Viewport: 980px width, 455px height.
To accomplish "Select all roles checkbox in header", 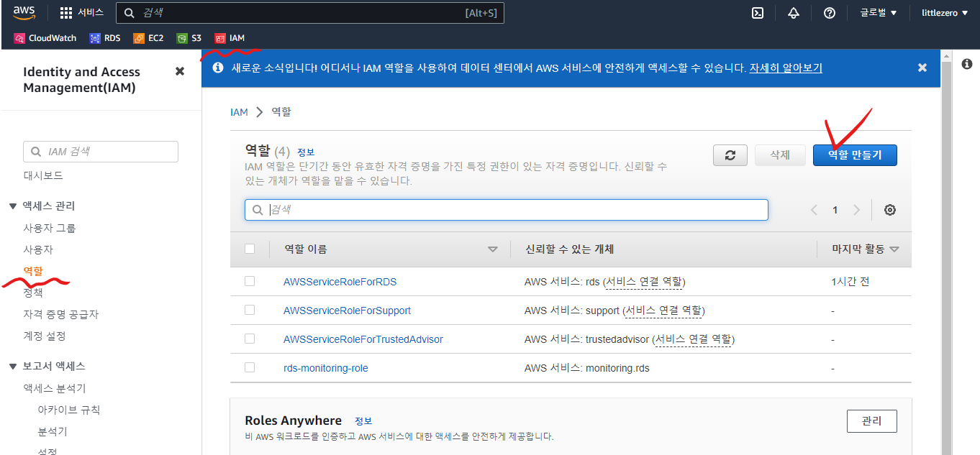I will pos(250,249).
